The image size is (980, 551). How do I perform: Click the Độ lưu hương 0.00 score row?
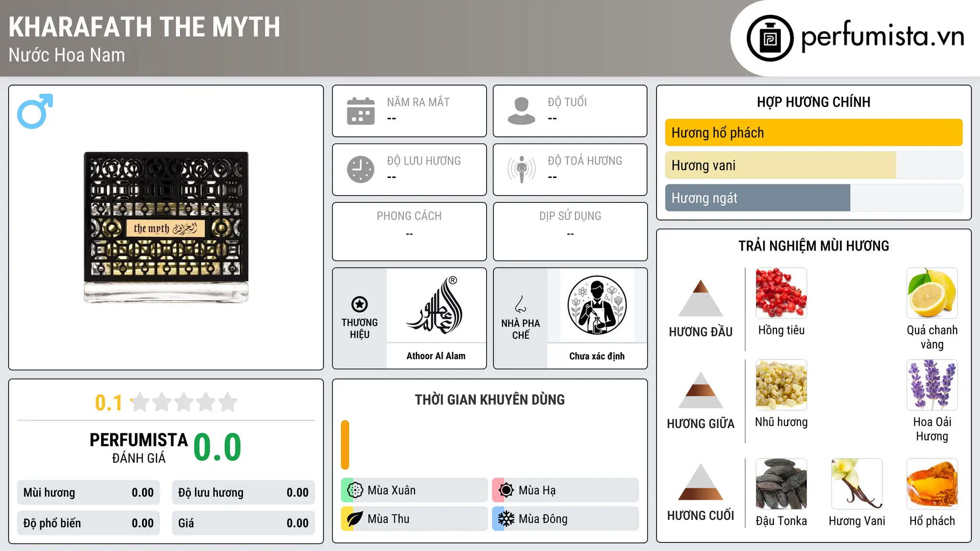click(244, 493)
